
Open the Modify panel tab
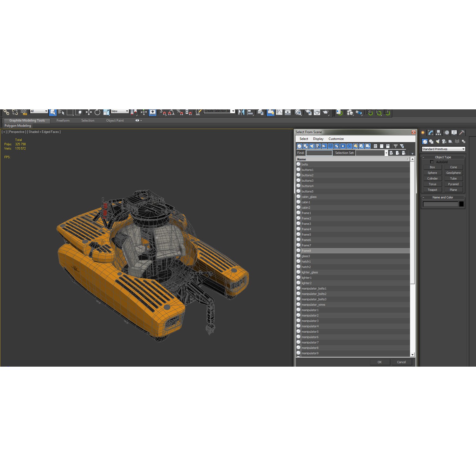pos(430,132)
